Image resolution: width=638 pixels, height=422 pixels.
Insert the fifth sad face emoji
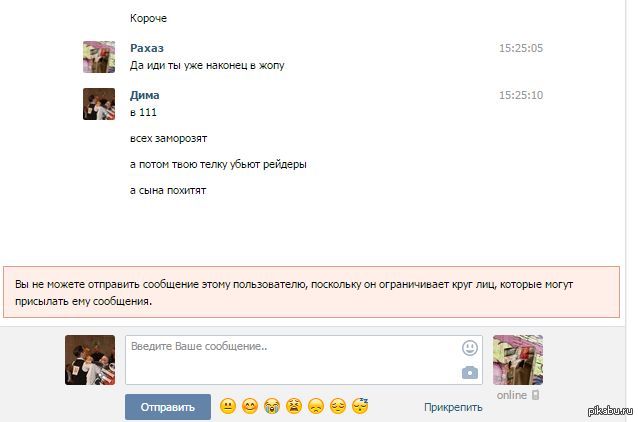[315, 406]
